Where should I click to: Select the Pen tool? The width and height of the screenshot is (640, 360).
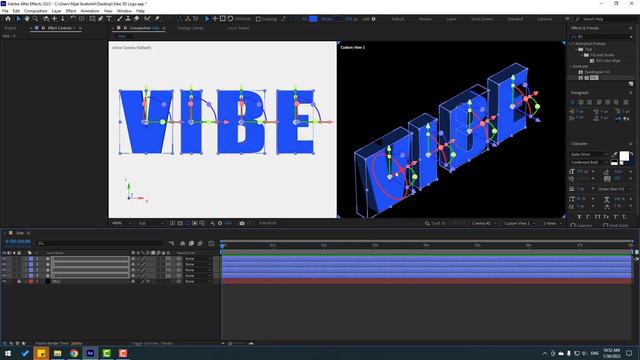coord(100,19)
